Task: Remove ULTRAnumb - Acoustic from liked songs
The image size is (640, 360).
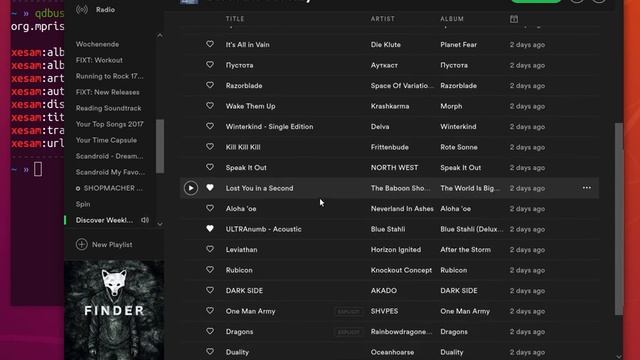Action: click(210, 229)
